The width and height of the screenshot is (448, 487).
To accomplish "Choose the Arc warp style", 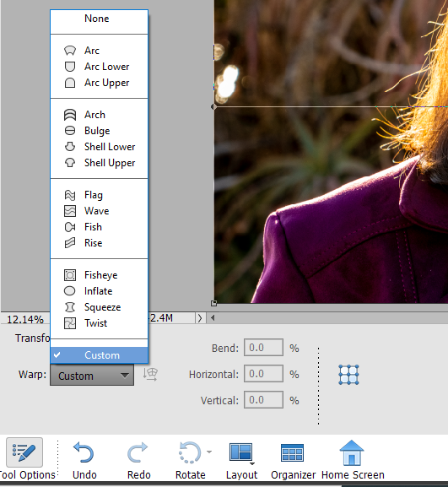I will pos(99,51).
